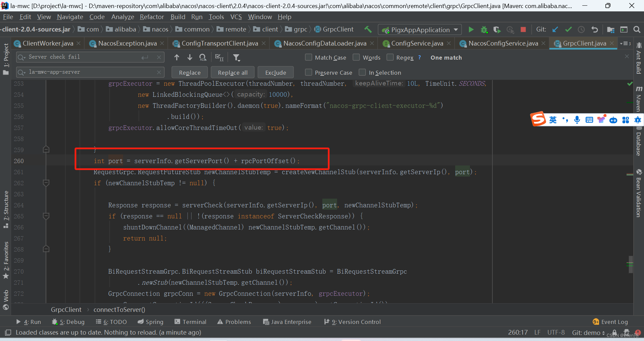
Task: Open the VCS menu
Action: point(236,17)
